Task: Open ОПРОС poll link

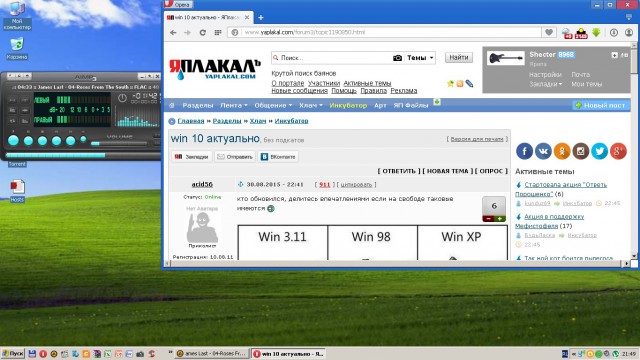Action: point(491,171)
